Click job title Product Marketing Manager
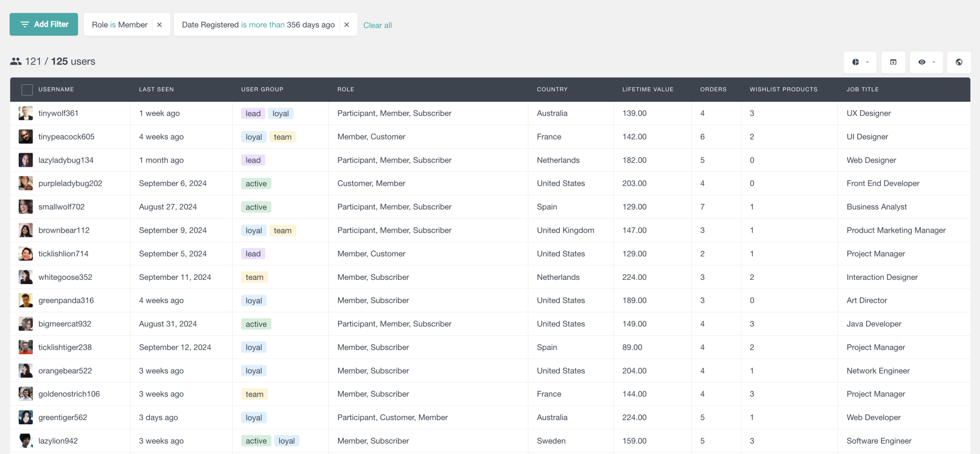Viewport: 980px width, 454px height. point(896,230)
